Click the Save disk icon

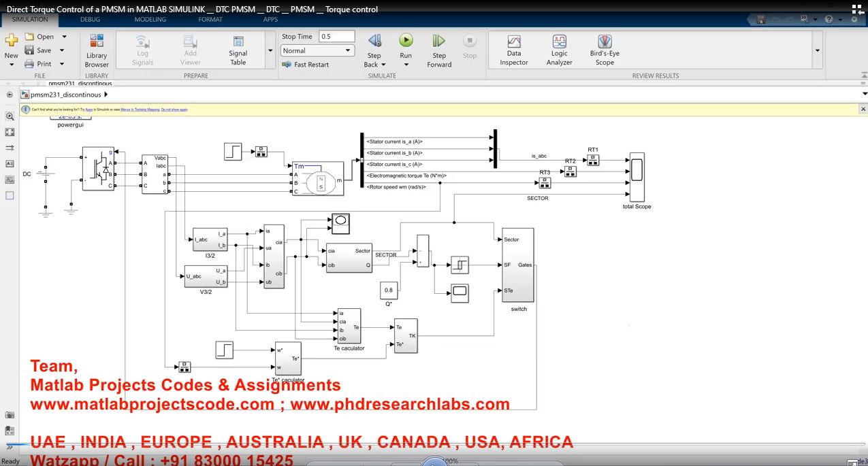click(29, 50)
